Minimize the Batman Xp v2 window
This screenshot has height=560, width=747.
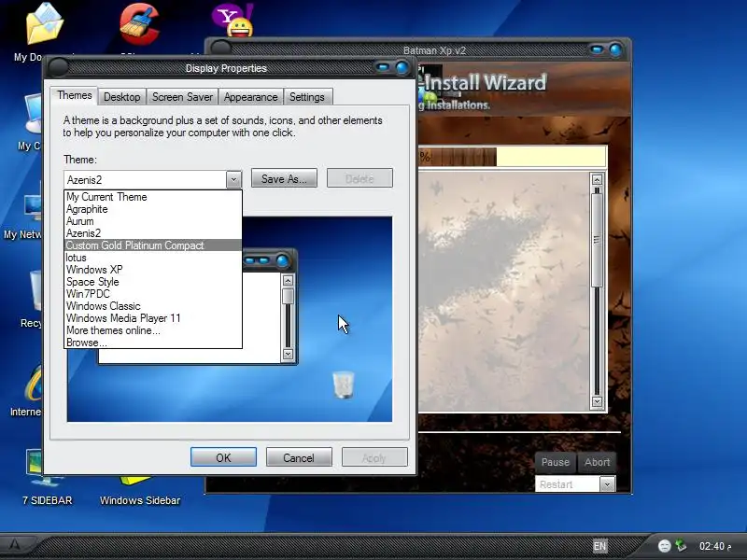(597, 49)
